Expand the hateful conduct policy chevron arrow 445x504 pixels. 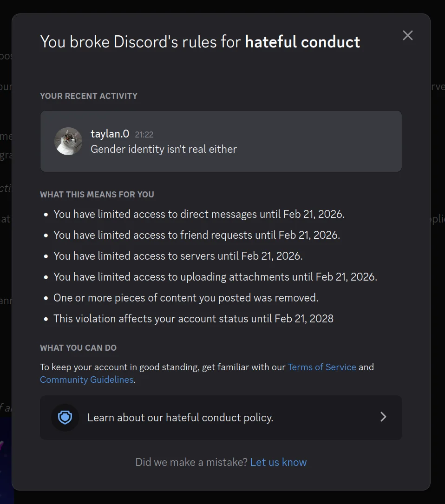pos(383,417)
